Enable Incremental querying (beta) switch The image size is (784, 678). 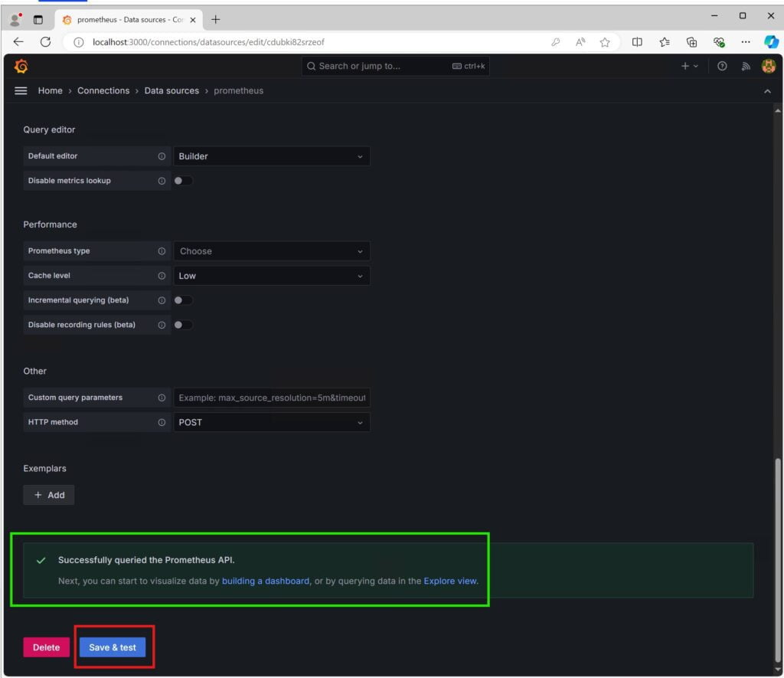(x=183, y=300)
